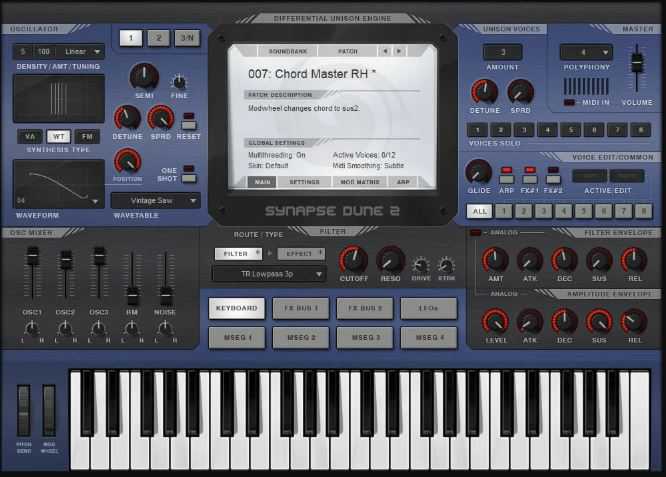The image size is (666, 477).
Task: Open the FILTER route dropdown
Action: pyautogui.click(x=238, y=254)
